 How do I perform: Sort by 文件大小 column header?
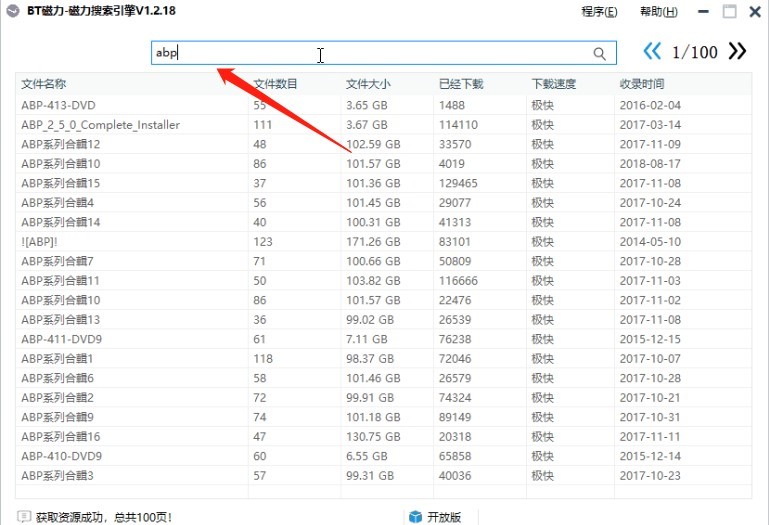(x=368, y=84)
